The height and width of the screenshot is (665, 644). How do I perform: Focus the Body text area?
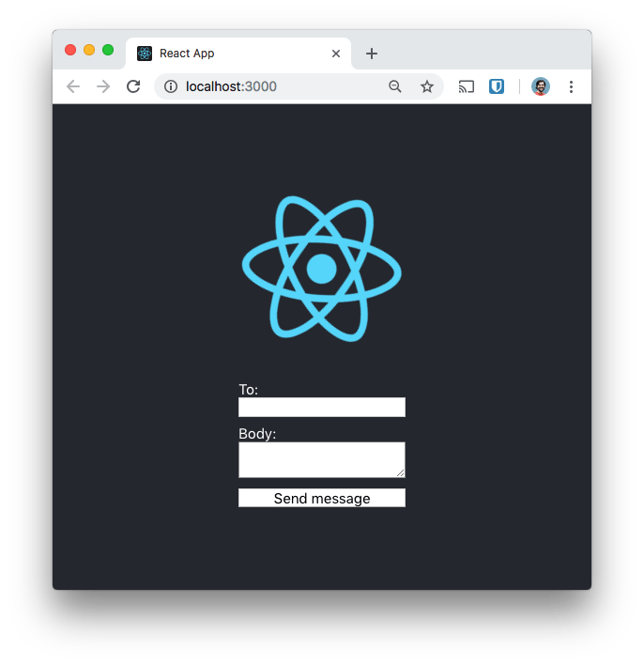coord(322,459)
